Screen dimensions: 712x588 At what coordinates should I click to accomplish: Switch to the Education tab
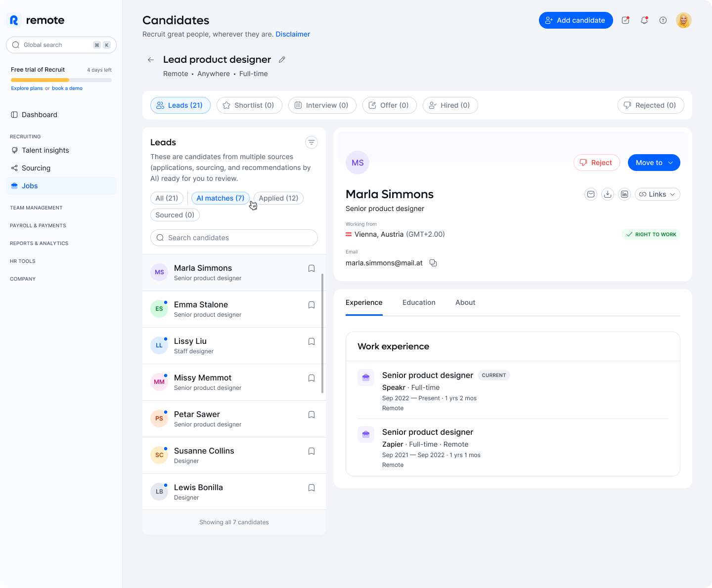[419, 302]
